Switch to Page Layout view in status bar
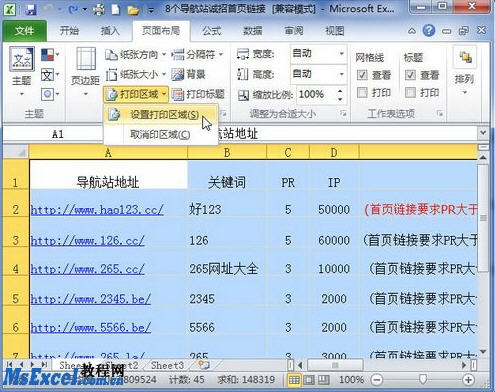This screenshot has height=392, width=495. [308, 380]
